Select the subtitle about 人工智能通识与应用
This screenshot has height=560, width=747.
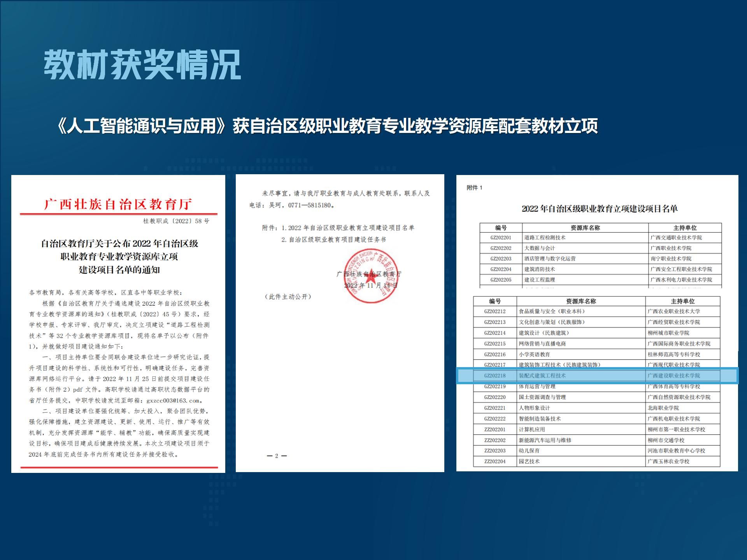point(327,126)
